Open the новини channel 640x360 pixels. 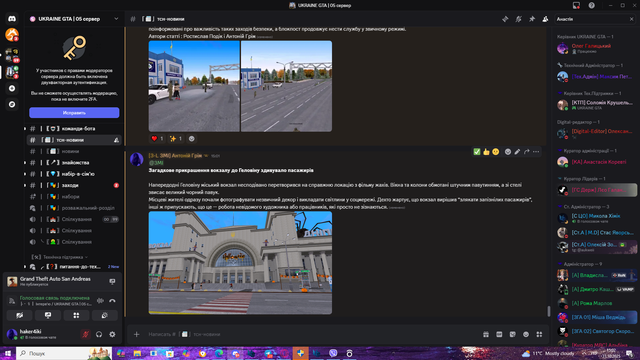73,151
